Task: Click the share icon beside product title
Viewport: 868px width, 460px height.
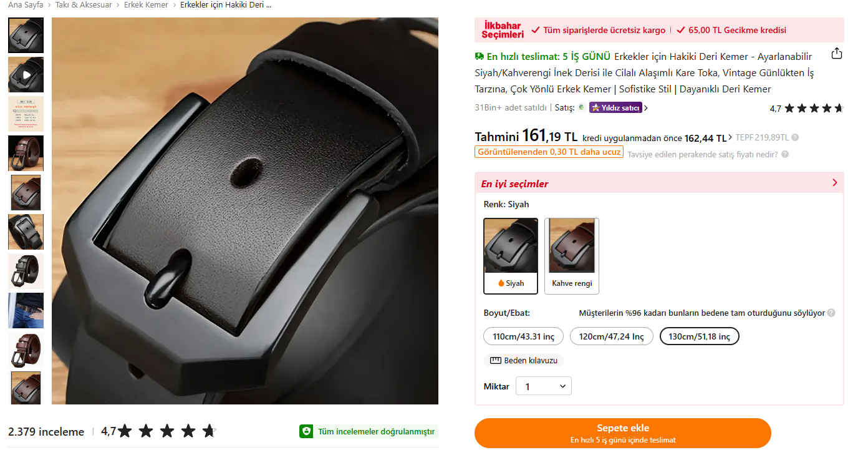Action: 837,53
